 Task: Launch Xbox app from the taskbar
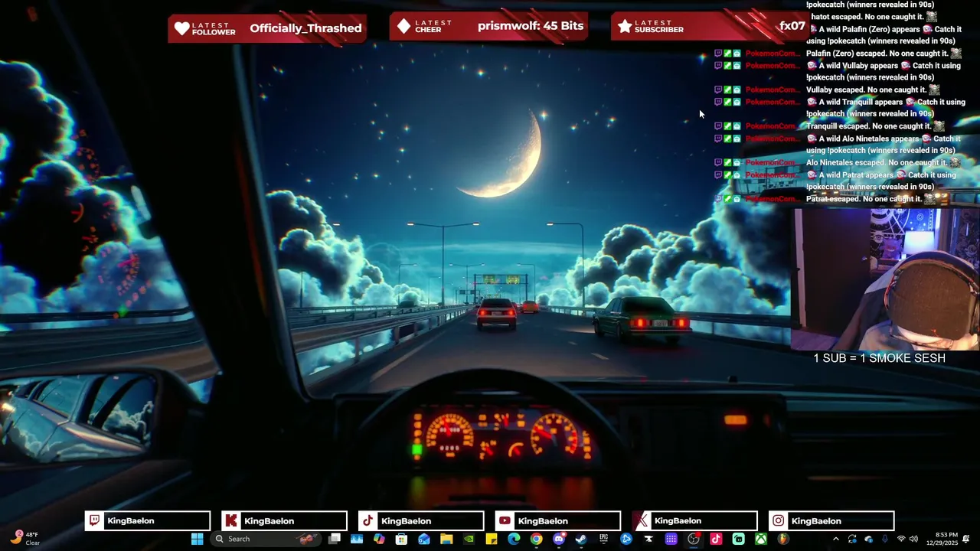point(761,539)
